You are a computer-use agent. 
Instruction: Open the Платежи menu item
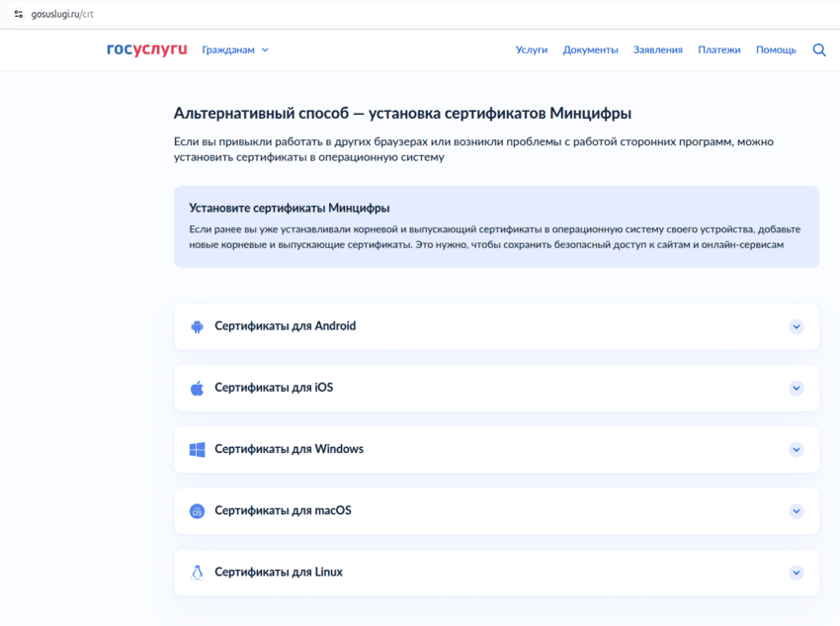(718, 49)
